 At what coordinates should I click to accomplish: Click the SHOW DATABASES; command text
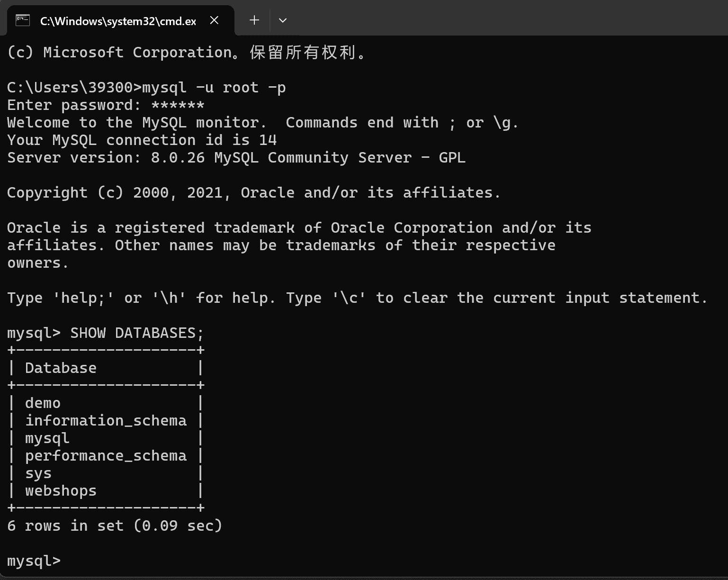coord(137,333)
